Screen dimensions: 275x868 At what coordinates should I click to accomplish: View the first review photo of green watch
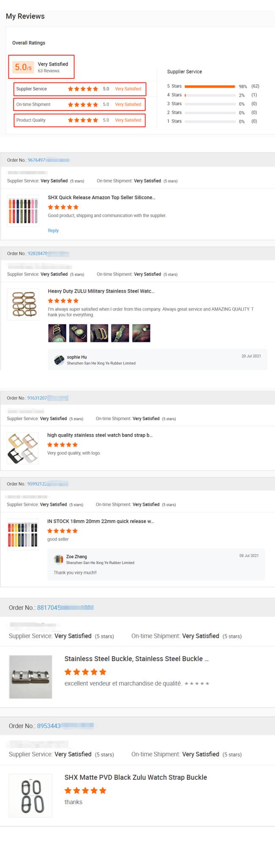tap(57, 333)
